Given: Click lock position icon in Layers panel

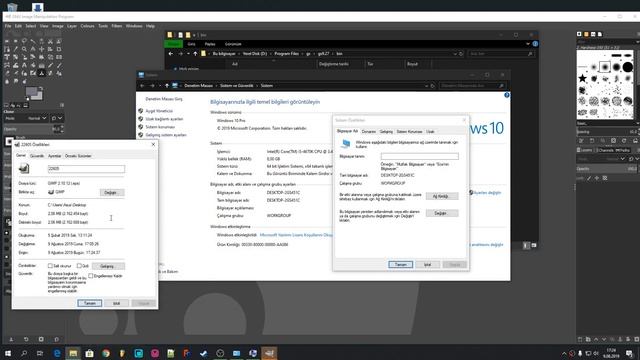Looking at the screenshot, I should (597, 178).
